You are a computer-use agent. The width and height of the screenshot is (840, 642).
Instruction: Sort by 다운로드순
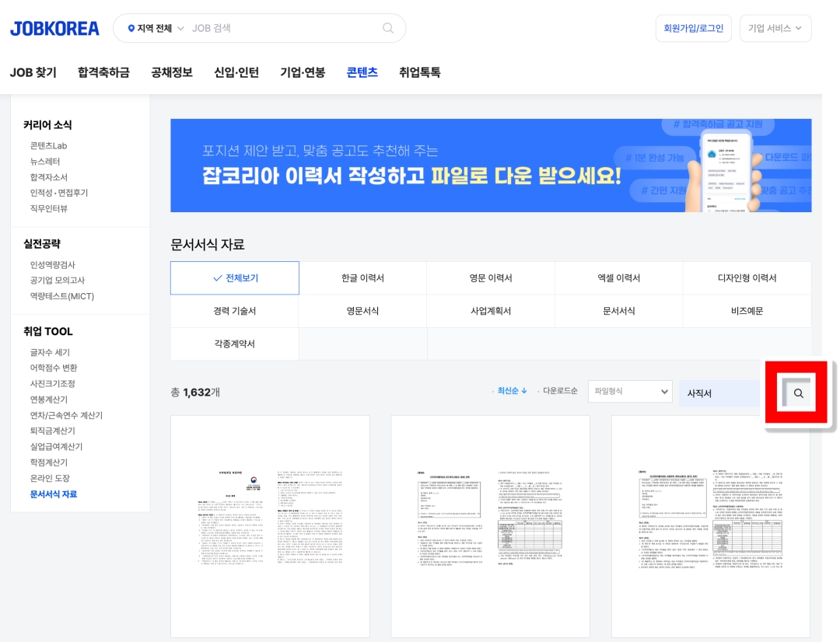(x=559, y=391)
